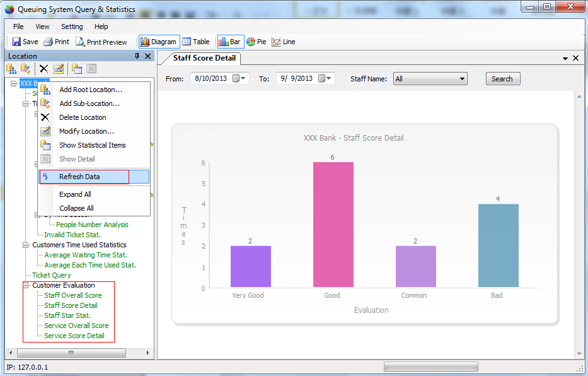
Task: Choose Modify Location in context menu
Action: click(x=94, y=131)
